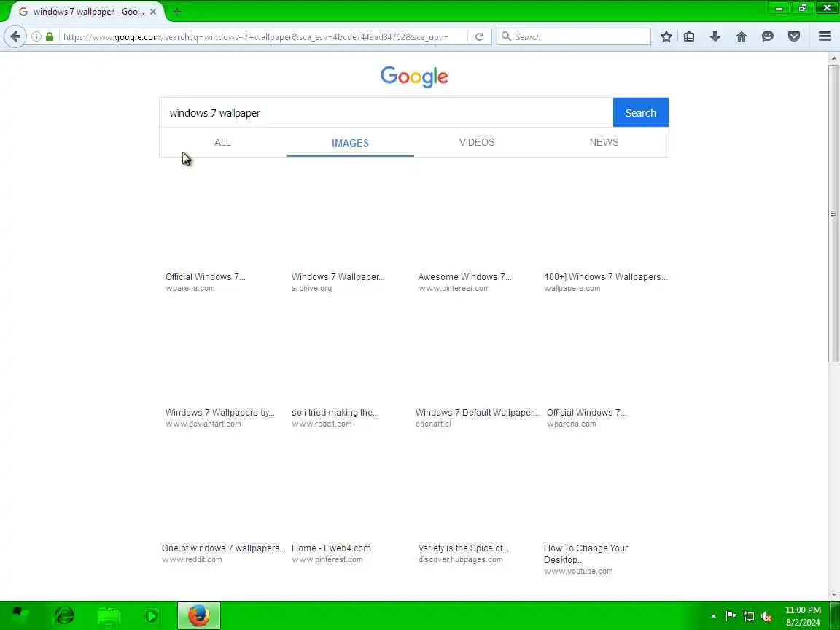Switch to the VIDEOS results tab
This screenshot has height=630, width=840.
click(477, 142)
